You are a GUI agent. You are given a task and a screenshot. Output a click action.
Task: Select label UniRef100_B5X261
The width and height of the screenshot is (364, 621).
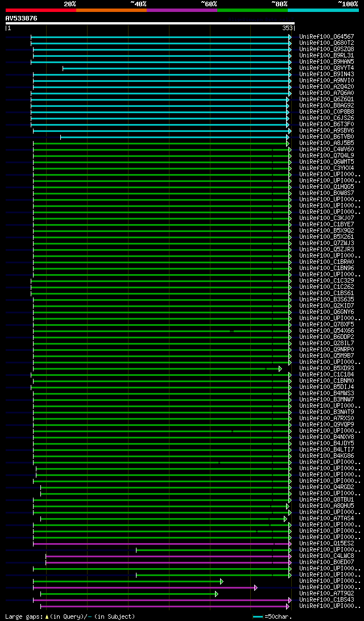327,237
